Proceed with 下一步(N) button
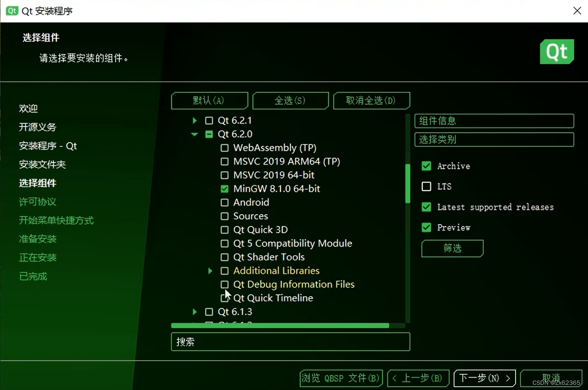This screenshot has height=390, width=588. (x=484, y=378)
